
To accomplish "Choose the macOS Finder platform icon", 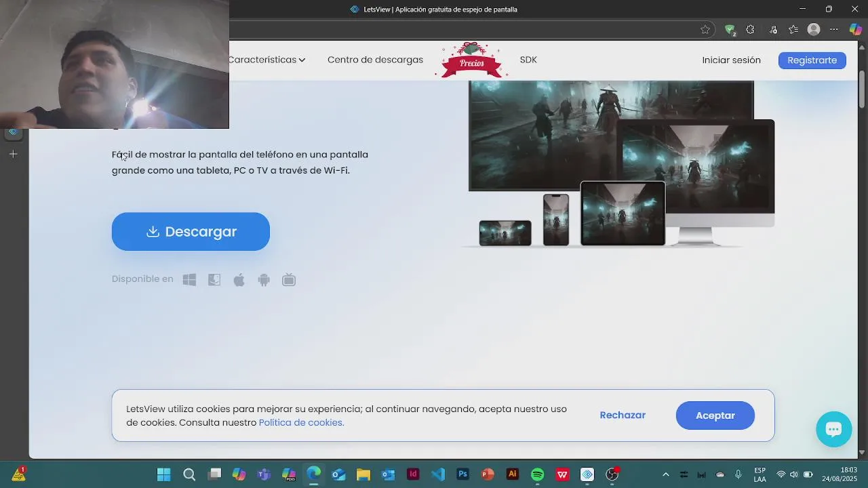I will click(x=214, y=280).
